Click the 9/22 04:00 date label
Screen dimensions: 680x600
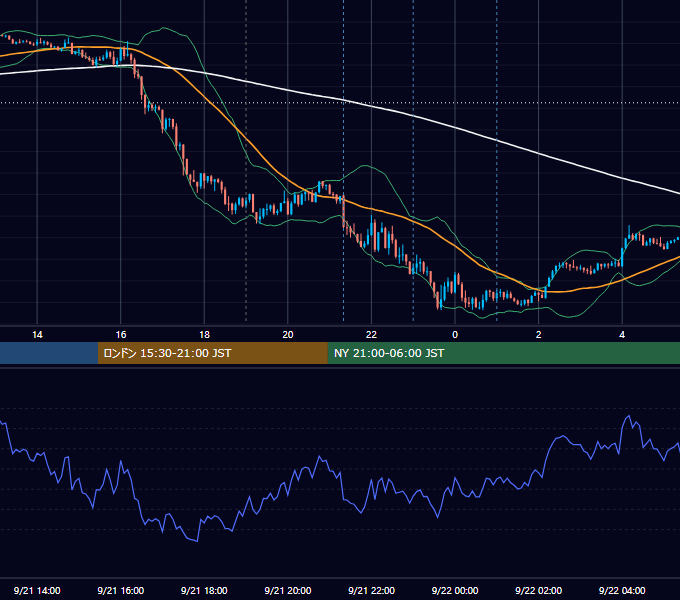pyautogui.click(x=622, y=590)
